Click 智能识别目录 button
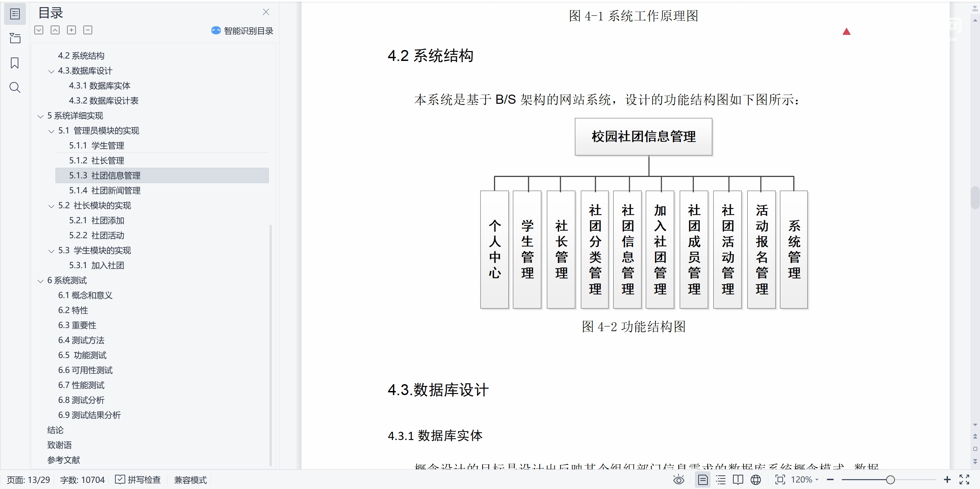Screen dimensions: 980x489 pyautogui.click(x=242, y=30)
